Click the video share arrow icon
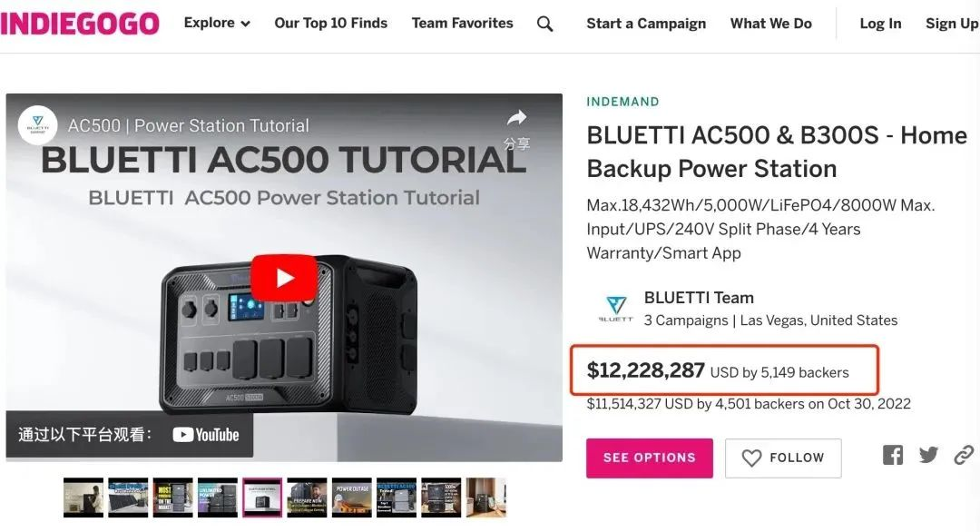 [x=516, y=117]
